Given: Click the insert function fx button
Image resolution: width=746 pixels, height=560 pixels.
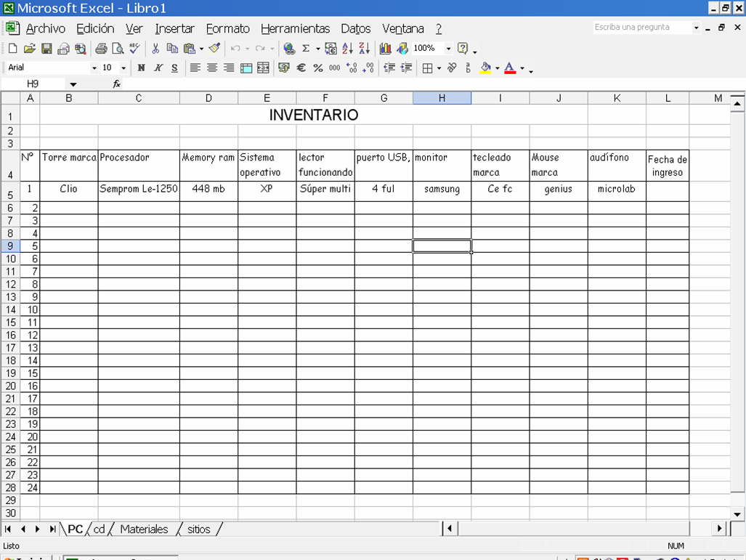Looking at the screenshot, I should 116,84.
